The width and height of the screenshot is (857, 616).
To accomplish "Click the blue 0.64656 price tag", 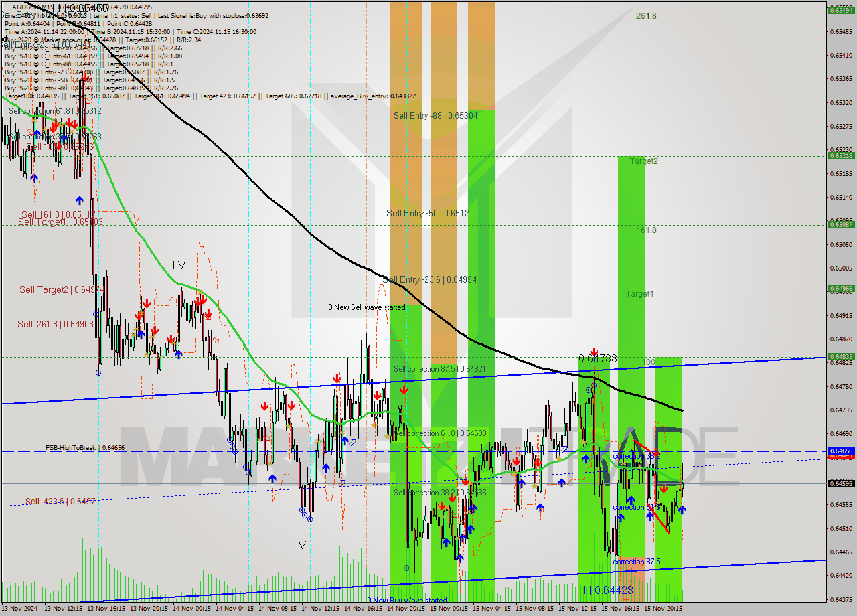I will (x=841, y=451).
